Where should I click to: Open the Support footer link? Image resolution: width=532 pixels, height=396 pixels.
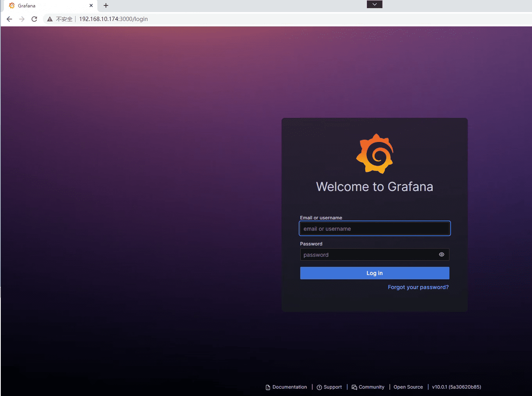329,387
